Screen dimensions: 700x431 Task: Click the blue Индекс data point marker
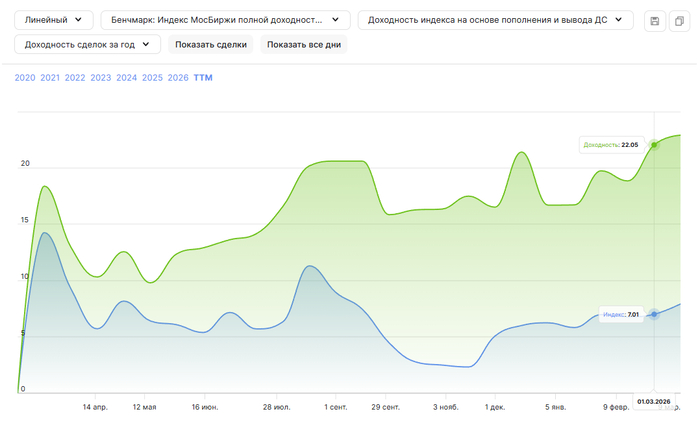(x=655, y=314)
